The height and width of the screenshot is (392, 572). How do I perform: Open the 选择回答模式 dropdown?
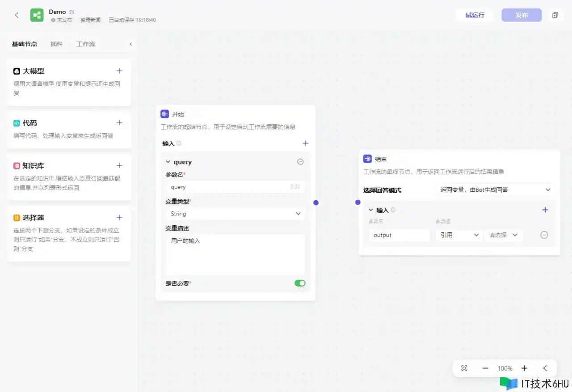(494, 190)
